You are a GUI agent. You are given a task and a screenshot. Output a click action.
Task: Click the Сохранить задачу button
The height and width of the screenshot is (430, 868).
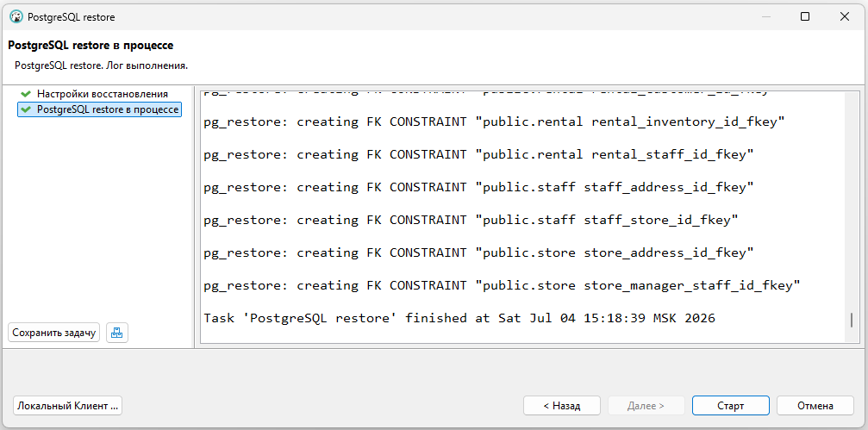click(x=53, y=333)
